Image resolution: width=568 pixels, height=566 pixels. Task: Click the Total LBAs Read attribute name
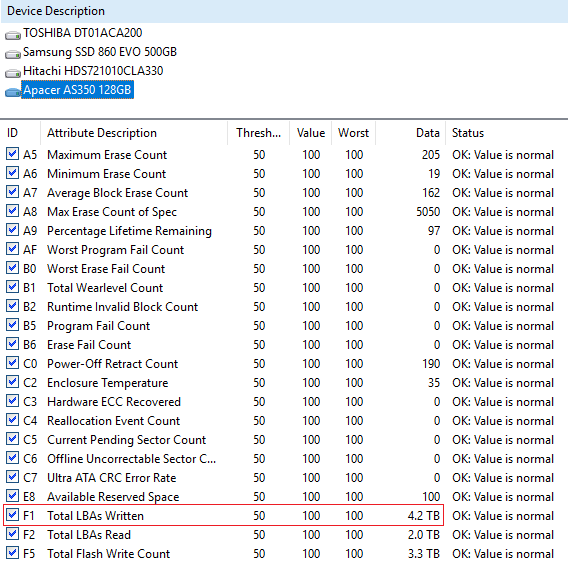point(89,535)
